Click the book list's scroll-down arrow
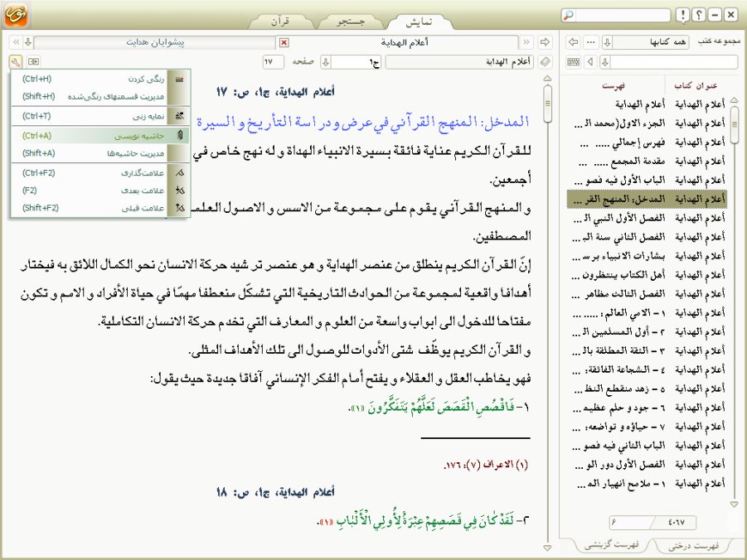747x560 pixels. pyautogui.click(x=734, y=504)
